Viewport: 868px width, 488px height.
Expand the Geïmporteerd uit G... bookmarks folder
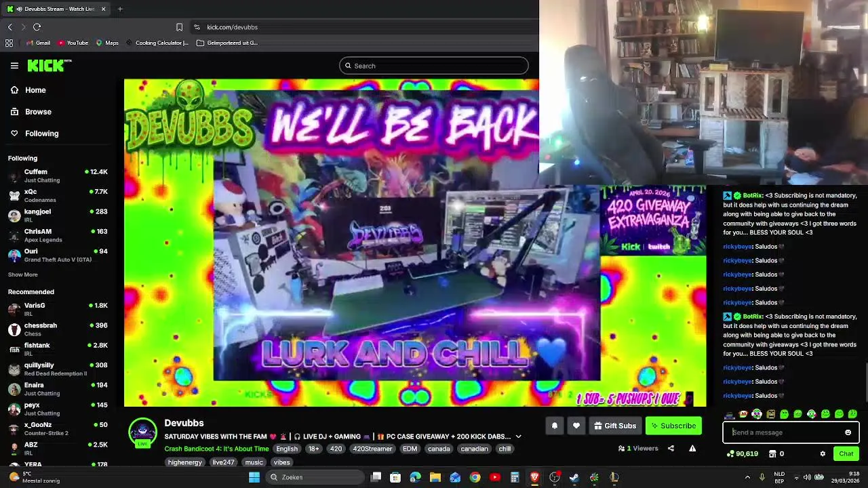227,43
